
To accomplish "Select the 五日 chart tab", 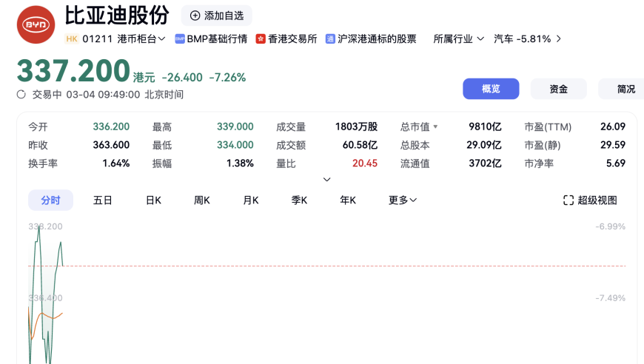I will [102, 200].
